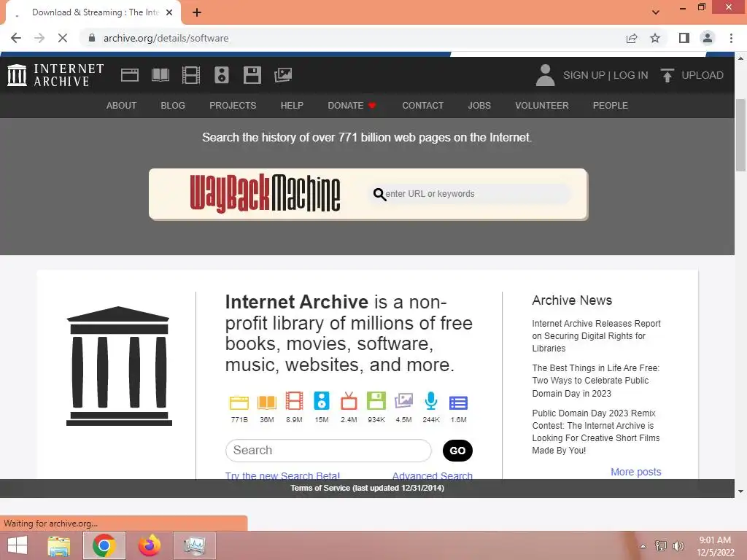Open the PROJECTS menu item

pos(233,105)
